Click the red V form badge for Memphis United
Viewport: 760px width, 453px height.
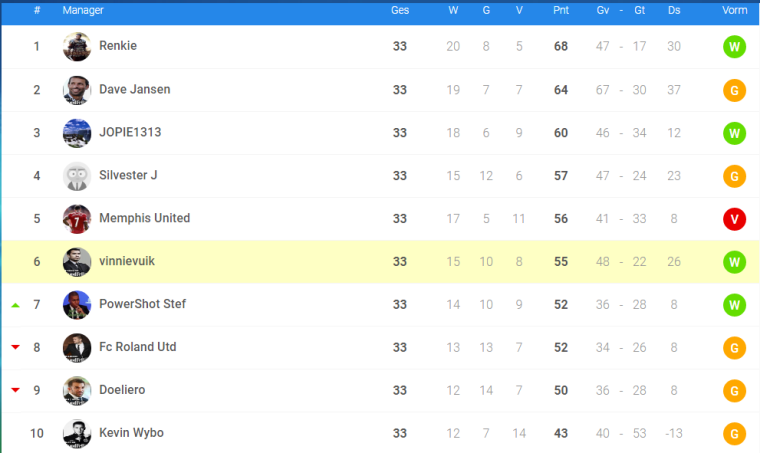(x=734, y=219)
